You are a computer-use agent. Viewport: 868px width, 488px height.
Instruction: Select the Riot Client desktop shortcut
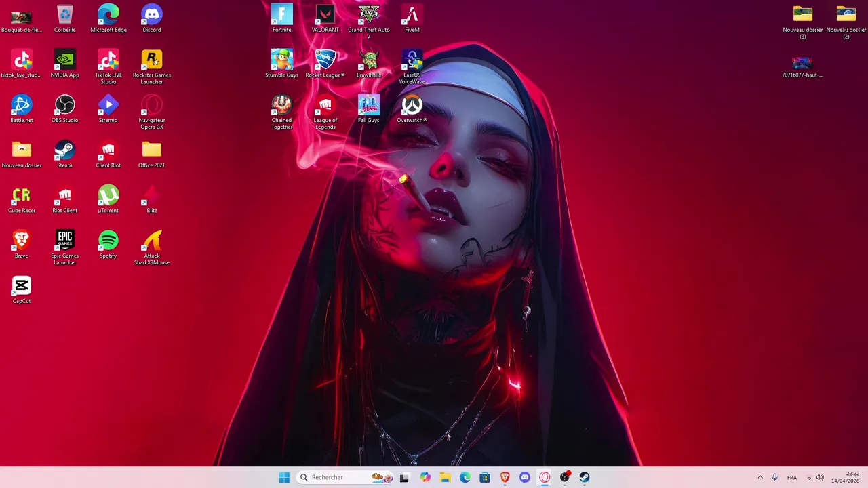[64, 200]
